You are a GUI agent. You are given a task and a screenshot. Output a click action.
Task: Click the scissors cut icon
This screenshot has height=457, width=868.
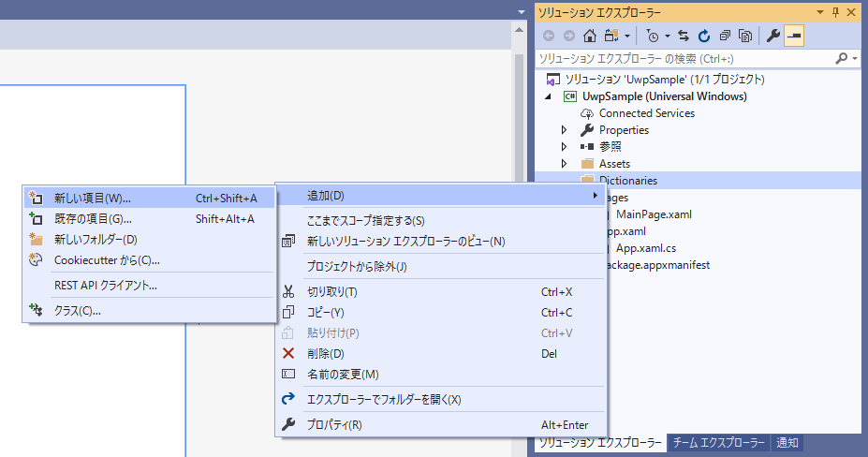click(x=288, y=291)
